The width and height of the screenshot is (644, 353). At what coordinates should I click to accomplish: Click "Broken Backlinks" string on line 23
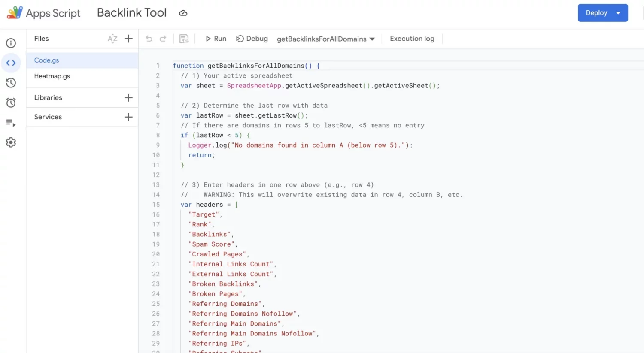[223, 284]
